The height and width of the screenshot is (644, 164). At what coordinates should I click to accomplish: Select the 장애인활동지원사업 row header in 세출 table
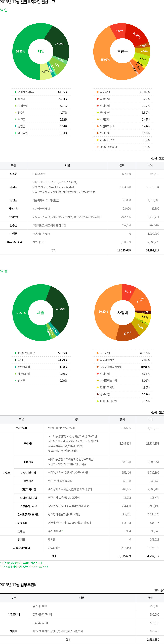(28, 514)
